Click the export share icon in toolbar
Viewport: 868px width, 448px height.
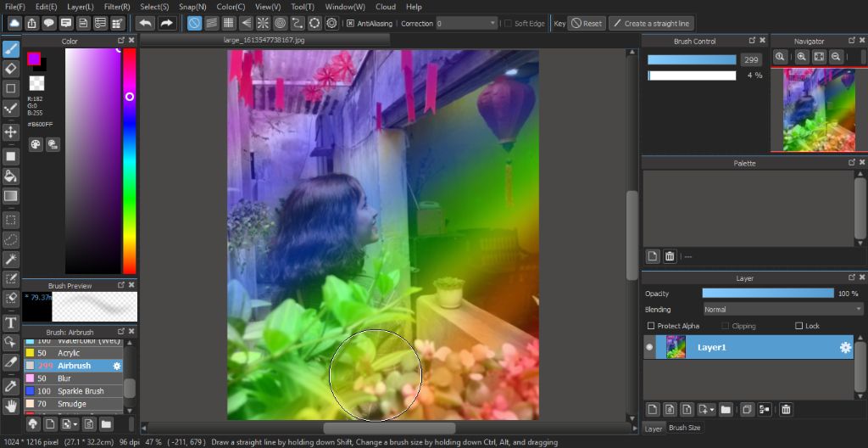31,23
